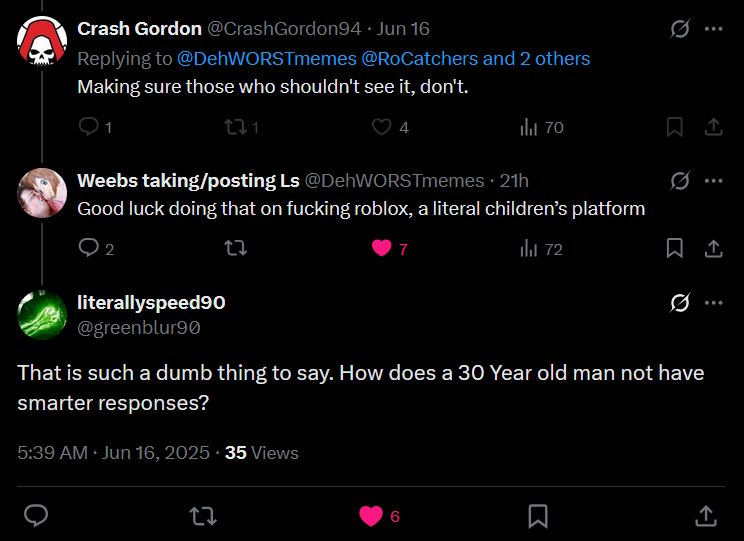Open more options on Weebs taking/posting Ls tweet

(713, 181)
